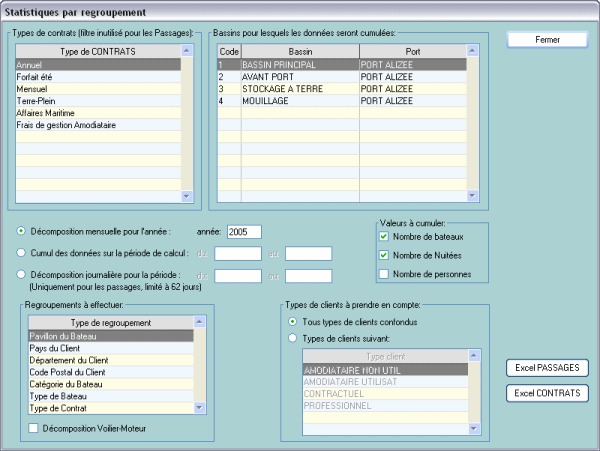
Task: Click the Type de CONTRATS column header
Action: (x=98, y=52)
